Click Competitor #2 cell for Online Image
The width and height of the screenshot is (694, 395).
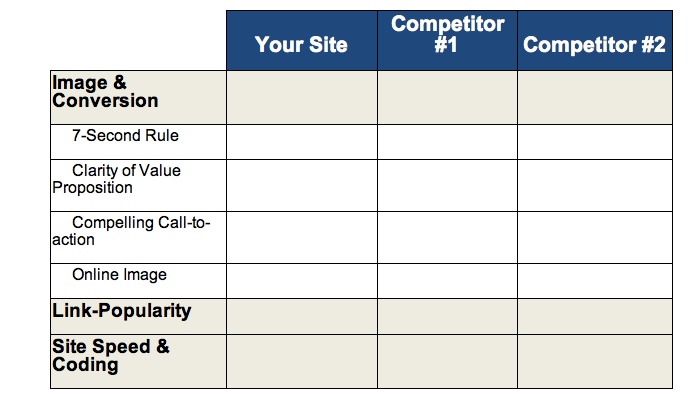[x=595, y=281]
